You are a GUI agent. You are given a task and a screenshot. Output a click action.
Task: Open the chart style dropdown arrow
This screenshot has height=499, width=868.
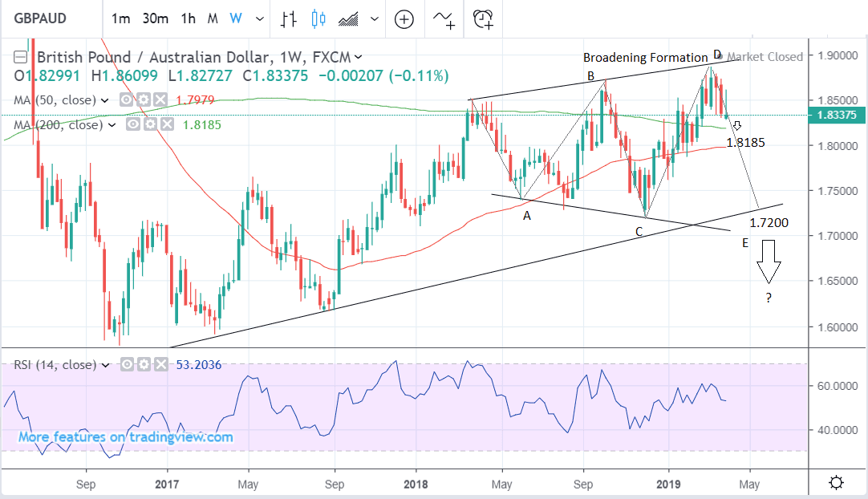[375, 18]
